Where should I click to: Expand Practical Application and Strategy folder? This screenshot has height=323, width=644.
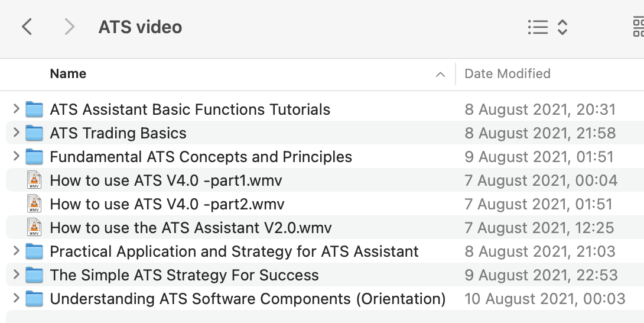[17, 251]
